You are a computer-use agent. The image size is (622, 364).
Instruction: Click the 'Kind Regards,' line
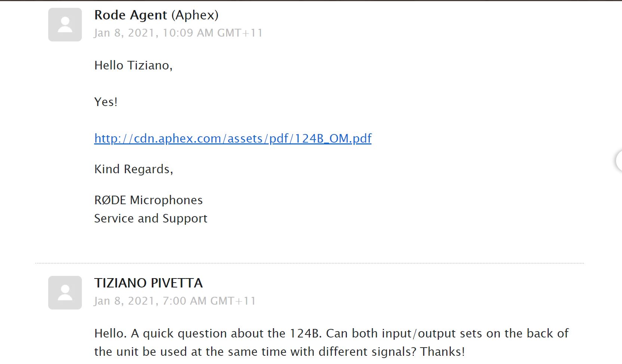point(133,169)
